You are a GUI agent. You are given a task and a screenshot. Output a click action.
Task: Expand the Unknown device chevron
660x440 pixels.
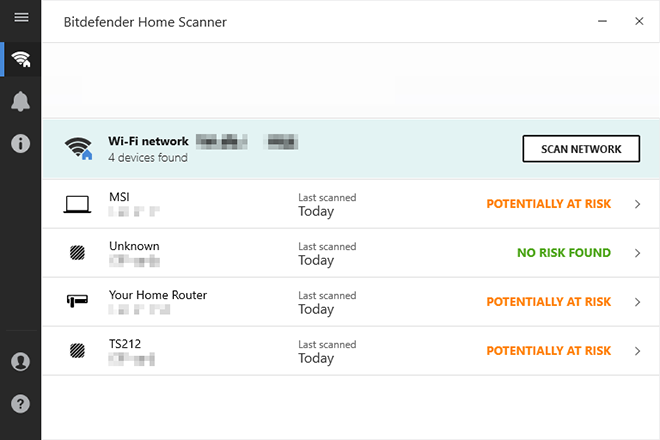click(x=637, y=253)
